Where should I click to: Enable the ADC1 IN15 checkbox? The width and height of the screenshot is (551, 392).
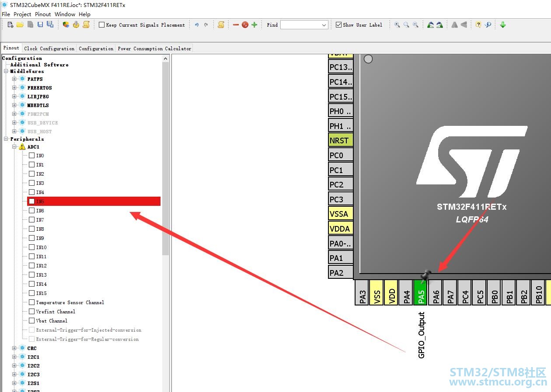(x=31, y=293)
